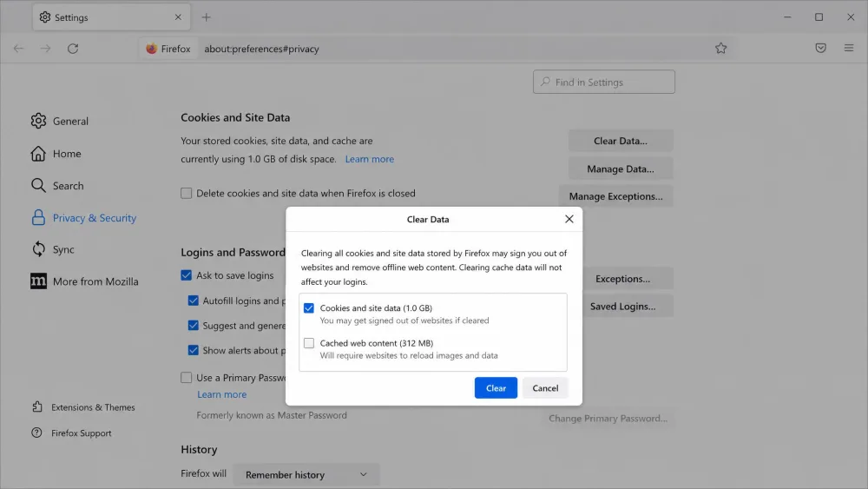
Task: Follow Learn more link about disk space
Action: click(370, 159)
